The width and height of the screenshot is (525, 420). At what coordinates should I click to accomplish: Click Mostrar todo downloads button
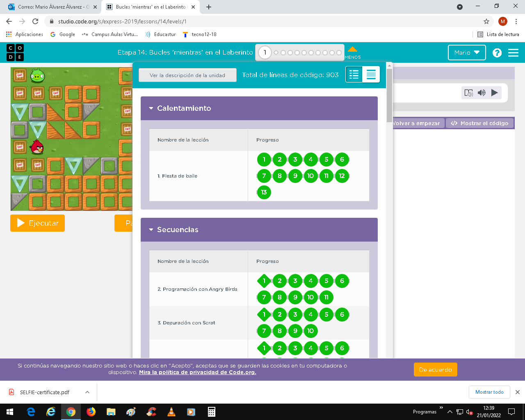(489, 392)
